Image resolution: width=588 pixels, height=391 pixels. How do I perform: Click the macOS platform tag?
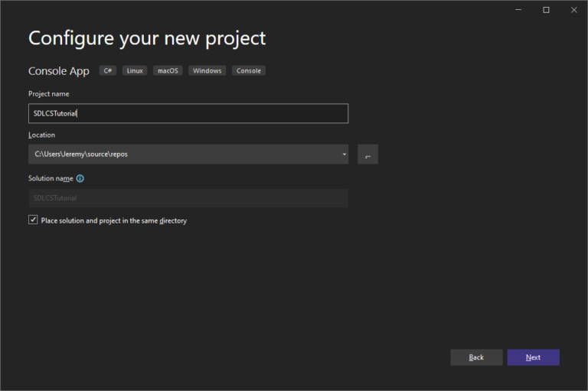168,70
